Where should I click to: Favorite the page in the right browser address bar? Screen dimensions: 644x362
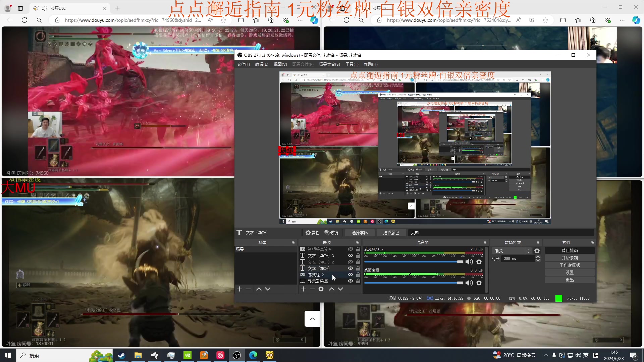tap(545, 20)
